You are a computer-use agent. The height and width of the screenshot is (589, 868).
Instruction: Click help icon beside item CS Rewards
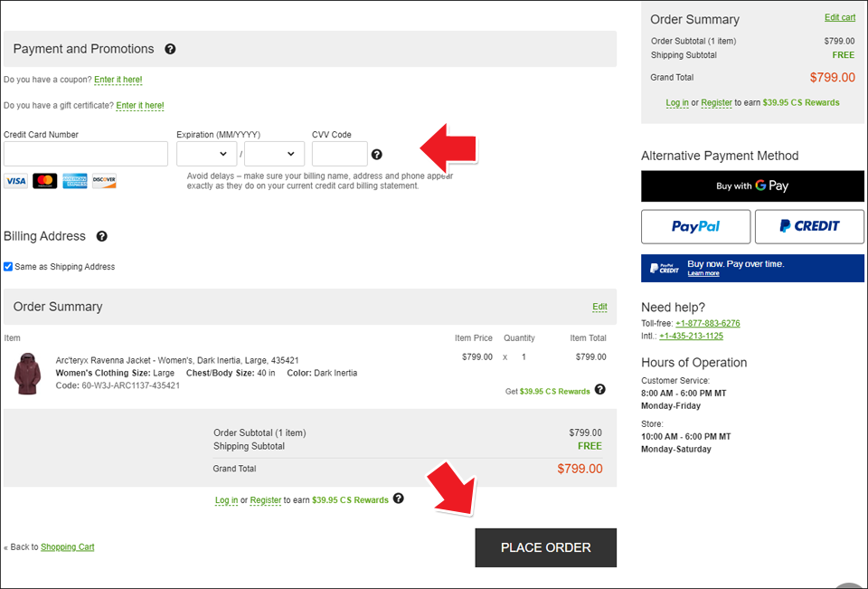[x=600, y=390]
